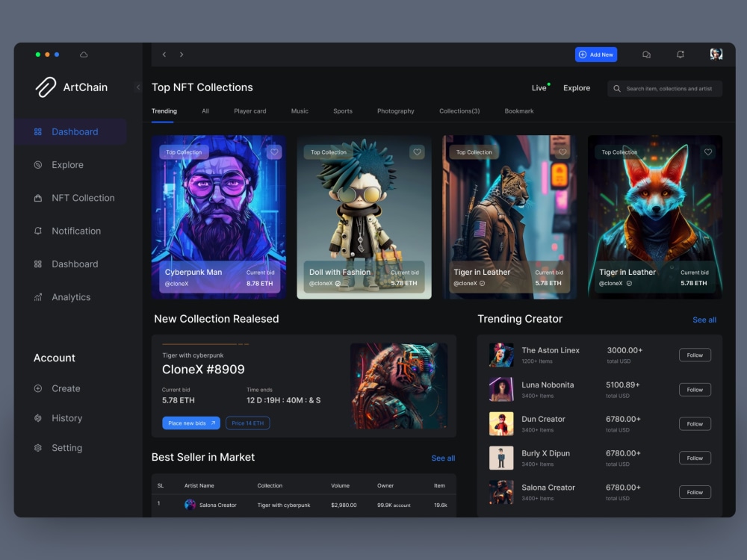Switch to the Music tab
This screenshot has height=560, width=747.
(300, 111)
